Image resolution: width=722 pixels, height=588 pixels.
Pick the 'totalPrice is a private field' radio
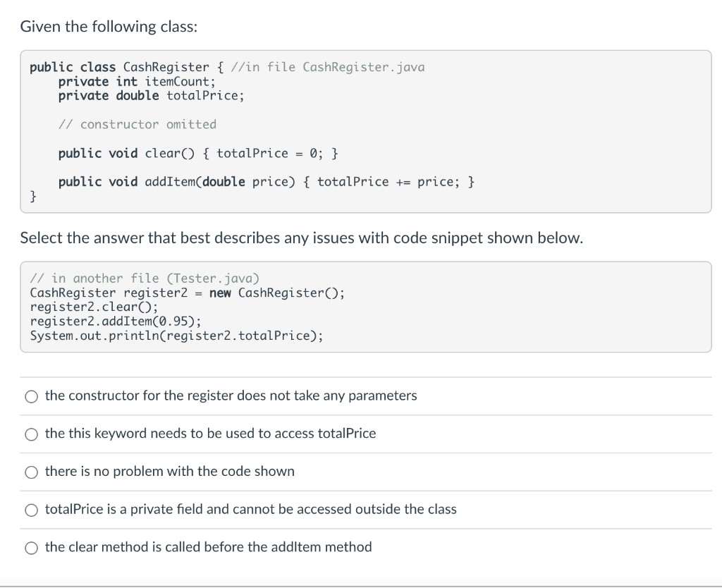[x=31, y=510]
